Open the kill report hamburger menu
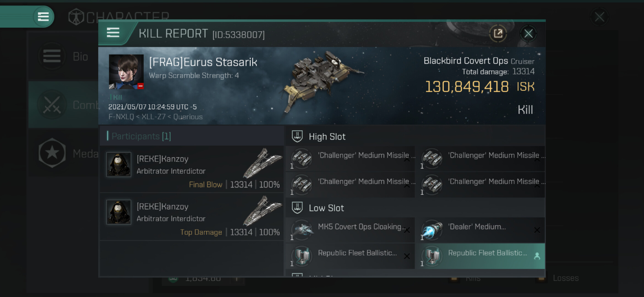Image resolution: width=644 pixels, height=297 pixels. 113,33
